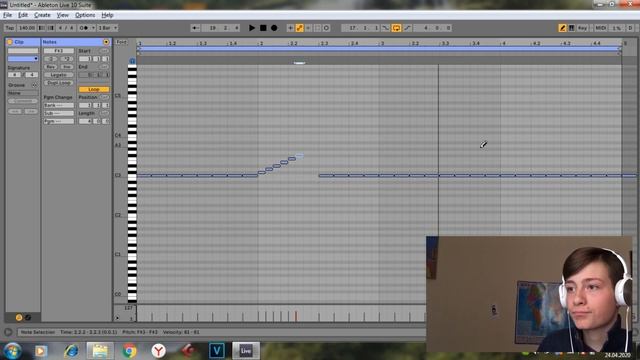
Task: Click the MIDI Arrangement Overdub plus icon
Action: pyautogui.click(x=290, y=28)
